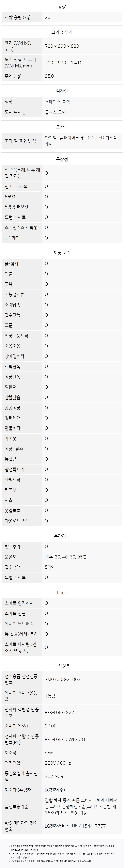Click the safety certification number SM07003-21002
Viewport: 124px width, 868px height.
tap(63, 679)
